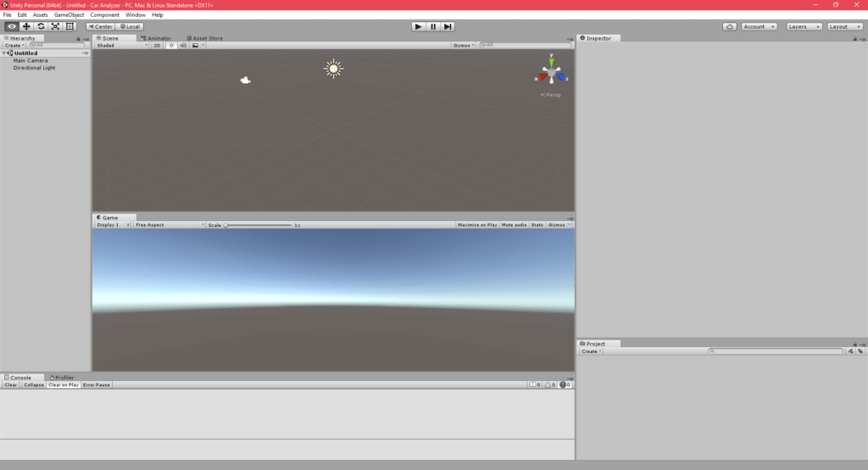Enable Maximize on Play

point(477,225)
